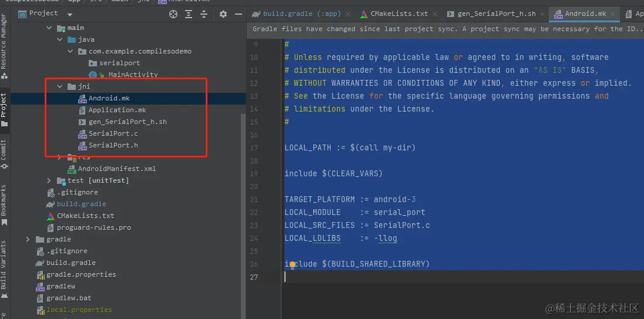Hide the Project tool window
This screenshot has width=644, height=319.
(238, 14)
